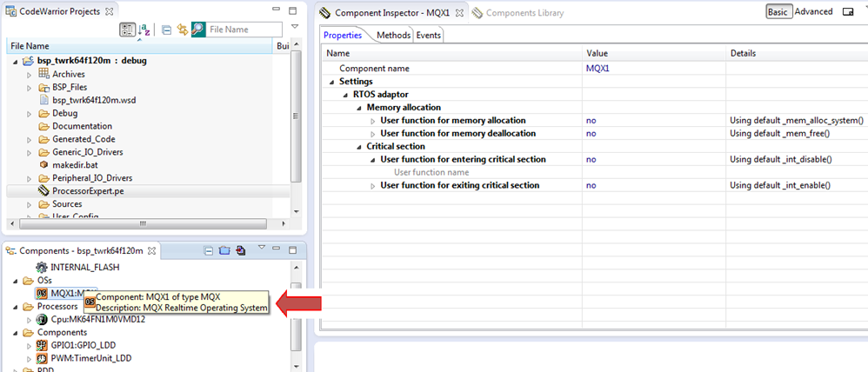The width and height of the screenshot is (868, 372).
Task: Open Components view menu dropdown arrow
Action: 263,248
